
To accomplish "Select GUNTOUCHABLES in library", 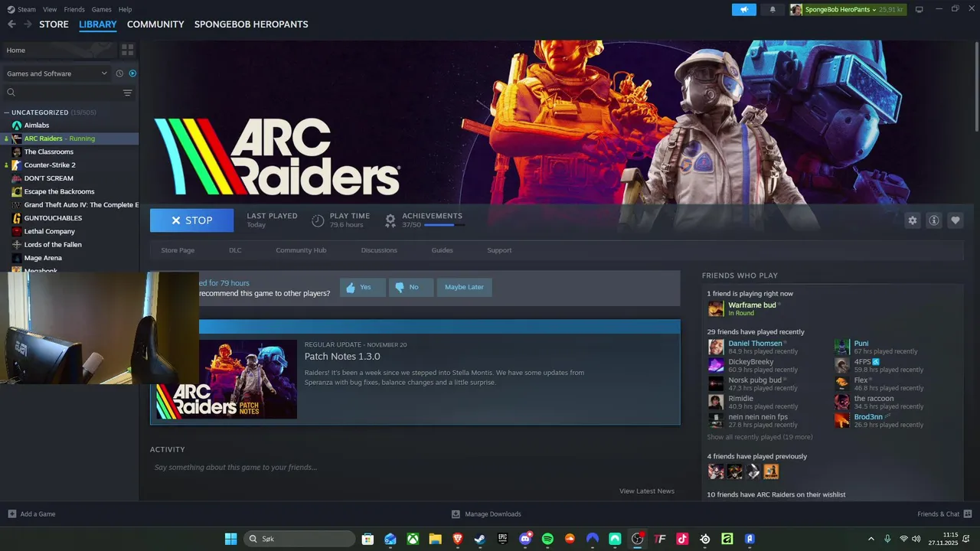I will [53, 218].
